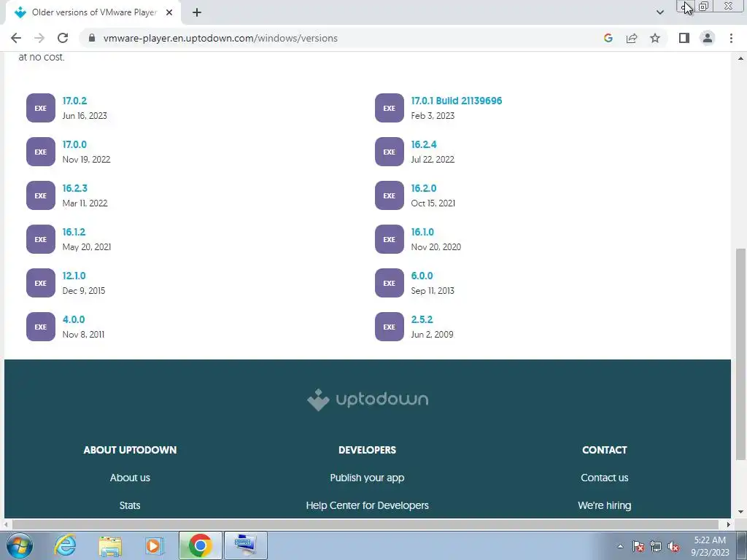Open version 16.2.4 link
747x560 pixels.
424,144
